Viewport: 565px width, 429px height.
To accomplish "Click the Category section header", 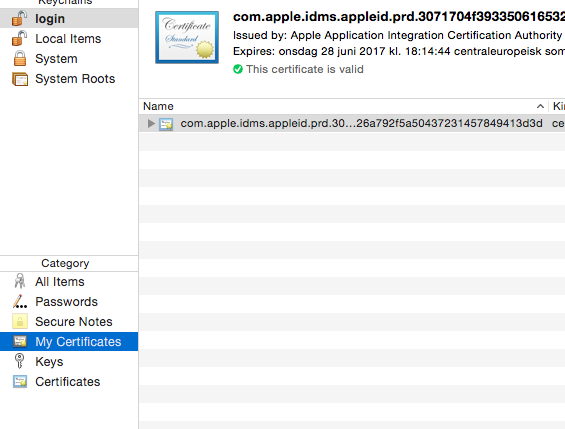I will pos(65,263).
